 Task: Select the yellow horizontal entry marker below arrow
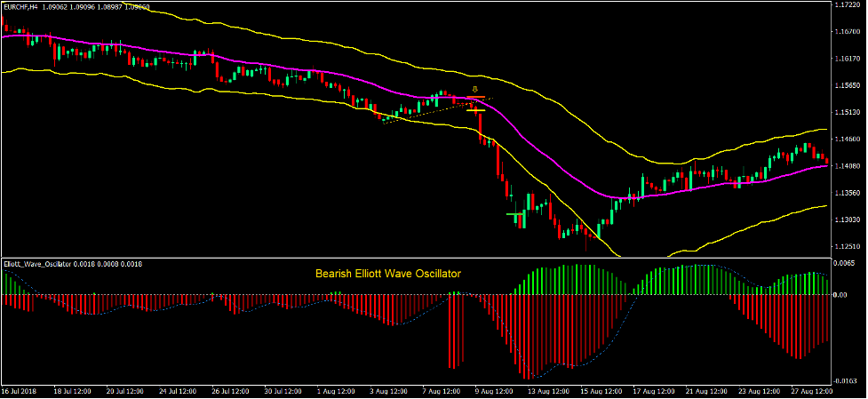tap(475, 109)
